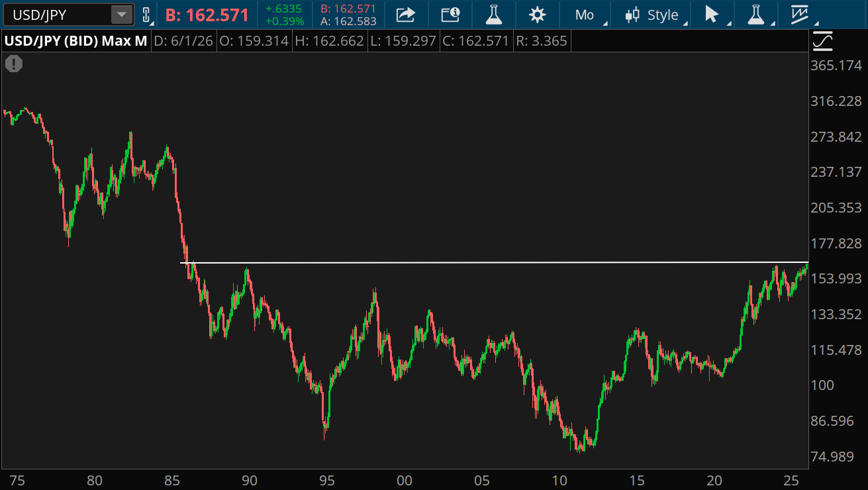Image resolution: width=868 pixels, height=490 pixels.
Task: Open the share chart arrow icon
Action: (x=406, y=15)
